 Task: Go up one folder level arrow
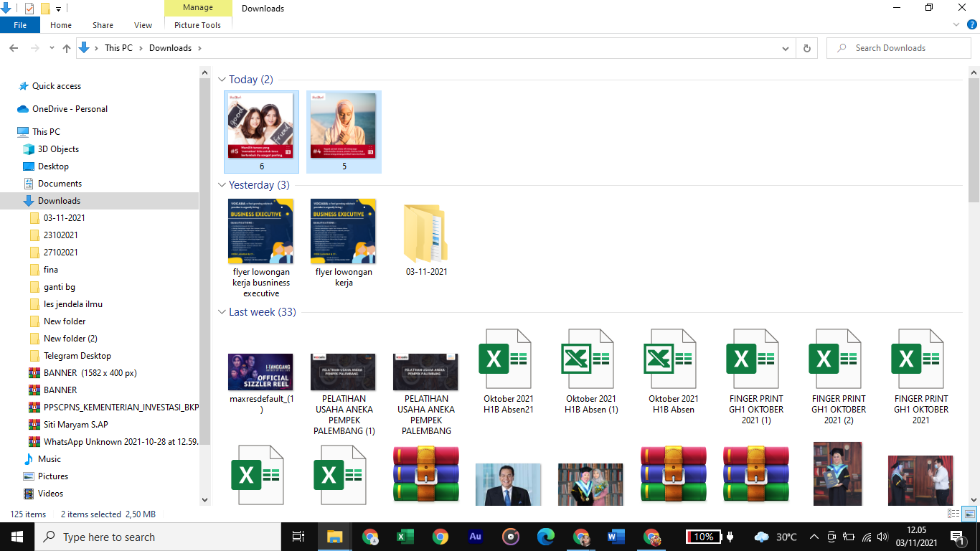click(x=67, y=48)
